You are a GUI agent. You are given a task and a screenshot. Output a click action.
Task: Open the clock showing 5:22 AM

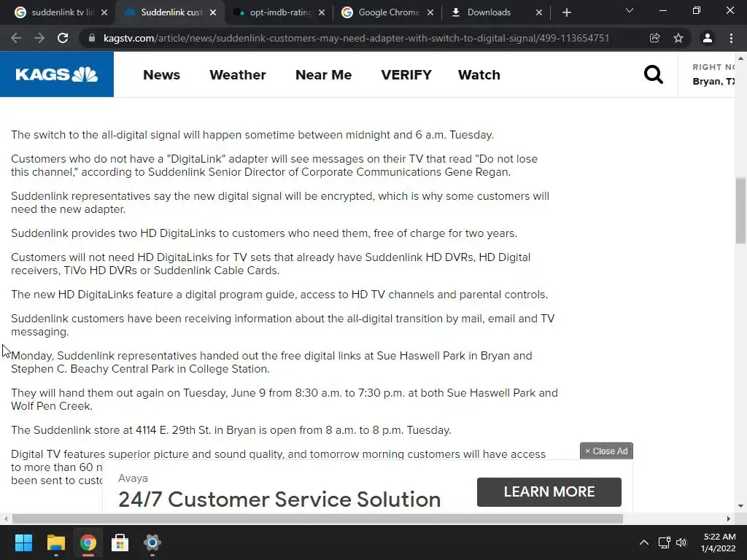pyautogui.click(x=719, y=542)
